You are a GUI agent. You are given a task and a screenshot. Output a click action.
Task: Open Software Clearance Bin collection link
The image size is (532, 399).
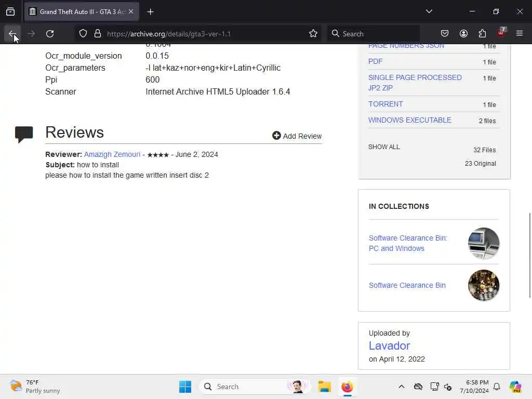tap(407, 285)
